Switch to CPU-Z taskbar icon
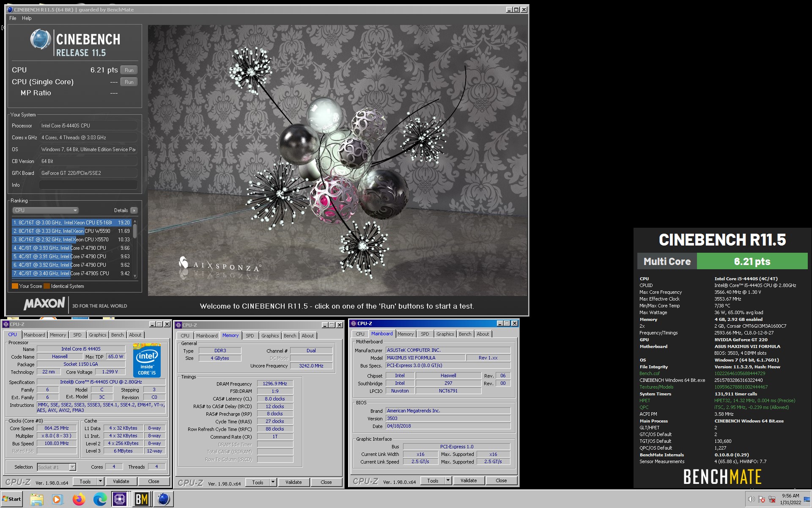This screenshot has width=812, height=508. tap(120, 500)
